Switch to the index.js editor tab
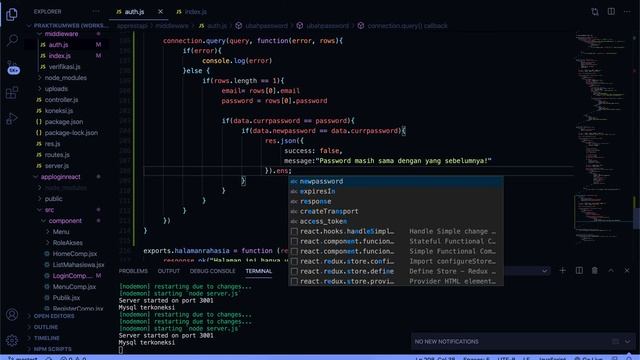 click(x=191, y=12)
